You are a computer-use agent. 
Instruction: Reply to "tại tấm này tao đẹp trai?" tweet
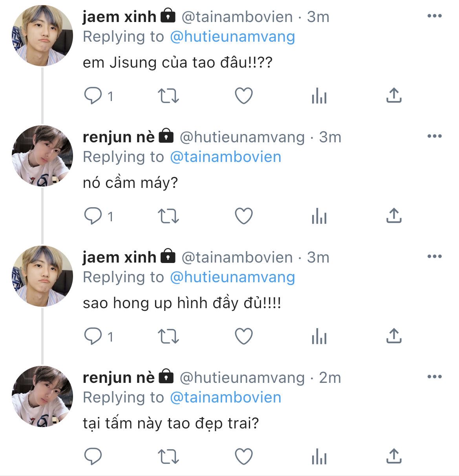coord(93,456)
